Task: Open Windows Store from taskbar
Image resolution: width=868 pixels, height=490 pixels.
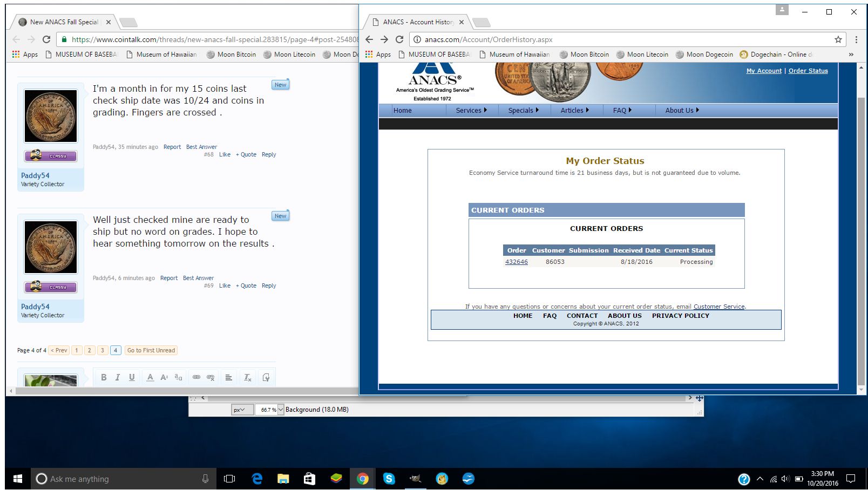Action: point(309,479)
